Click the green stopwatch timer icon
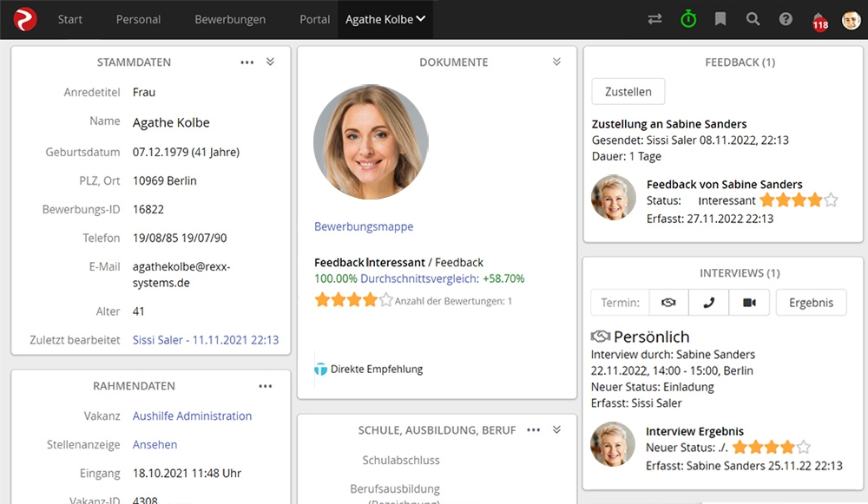868x504 pixels. pyautogui.click(x=688, y=19)
